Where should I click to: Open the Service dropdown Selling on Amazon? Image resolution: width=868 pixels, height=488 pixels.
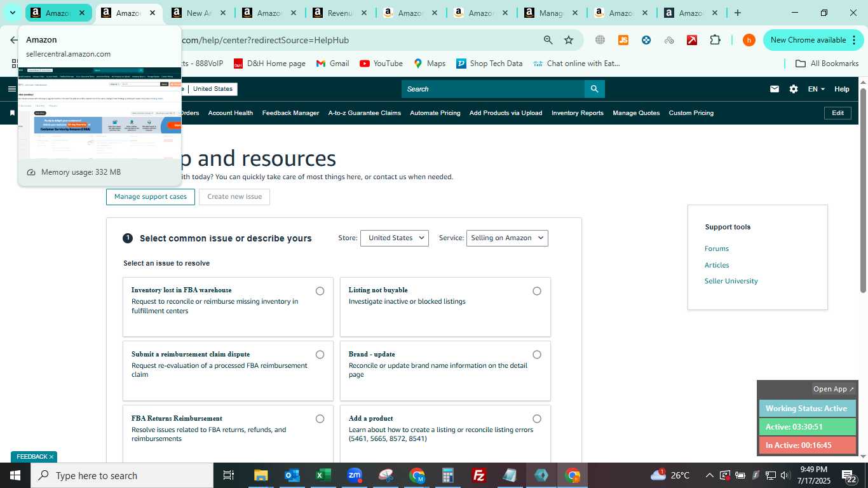pyautogui.click(x=507, y=238)
